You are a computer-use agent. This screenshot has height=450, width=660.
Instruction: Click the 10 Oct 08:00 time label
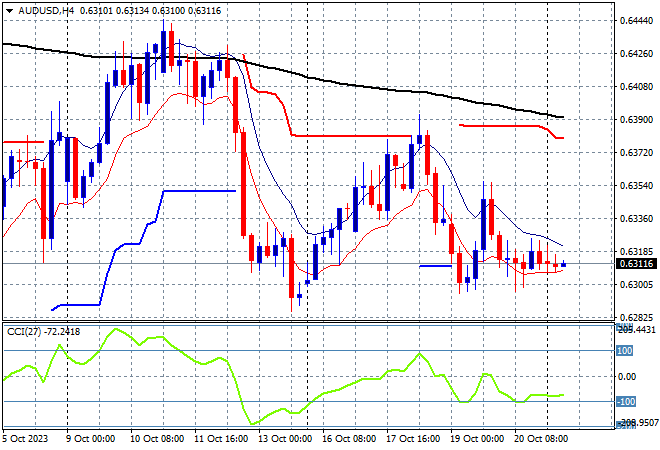click(157, 439)
